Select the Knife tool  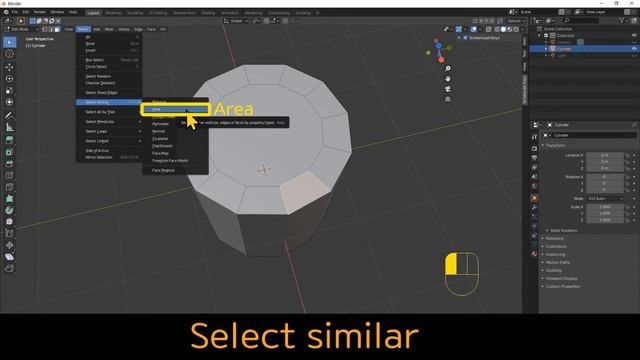(9, 187)
